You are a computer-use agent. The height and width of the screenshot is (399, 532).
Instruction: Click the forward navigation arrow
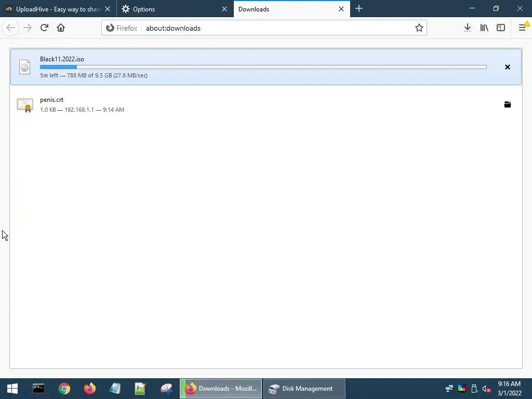[28, 28]
